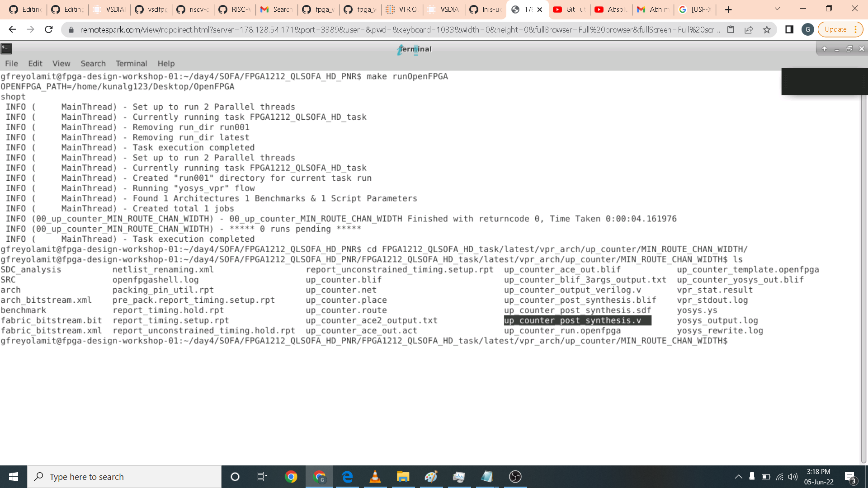Open Microsoft Edge from taskbar
868x488 pixels.
click(347, 477)
